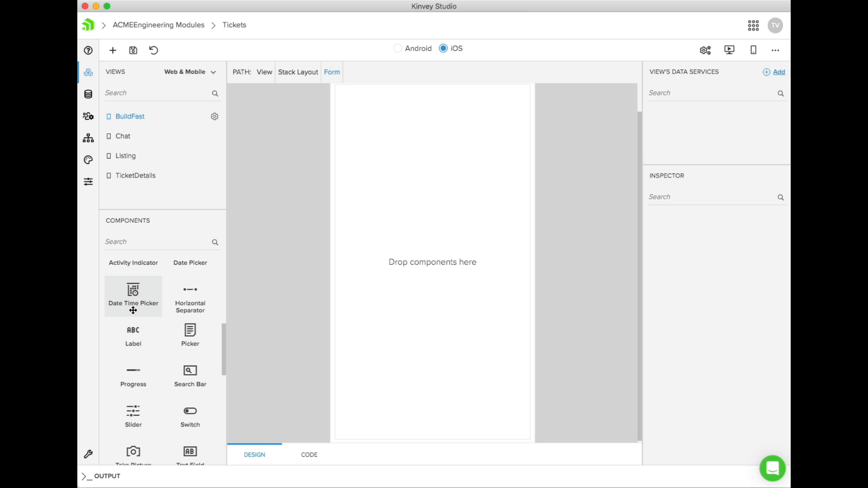The height and width of the screenshot is (488, 868).
Task: Open the chat support bubble icon
Action: pyautogui.click(x=772, y=468)
